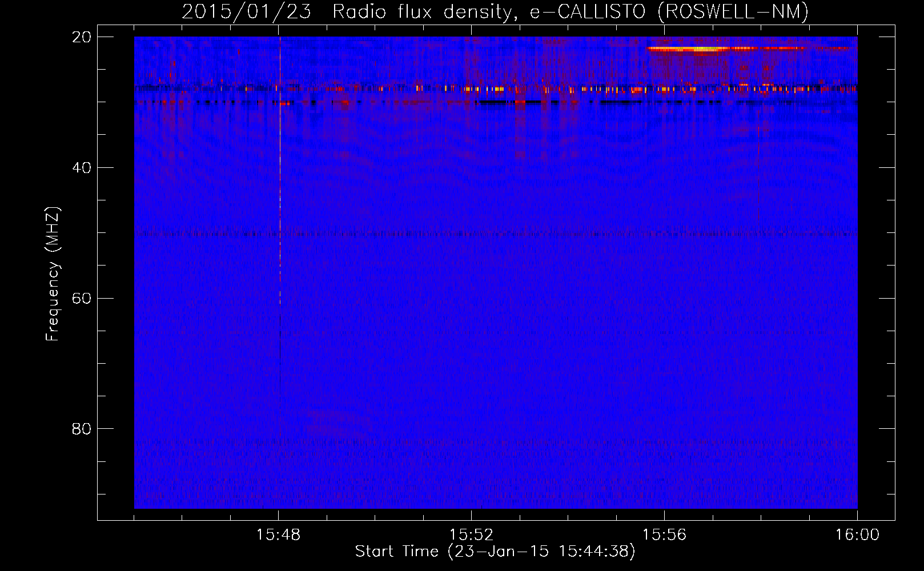Click the "Start Time (23-Jan-15 15:44:38)" axis label
924x571 pixels.
pos(495,552)
